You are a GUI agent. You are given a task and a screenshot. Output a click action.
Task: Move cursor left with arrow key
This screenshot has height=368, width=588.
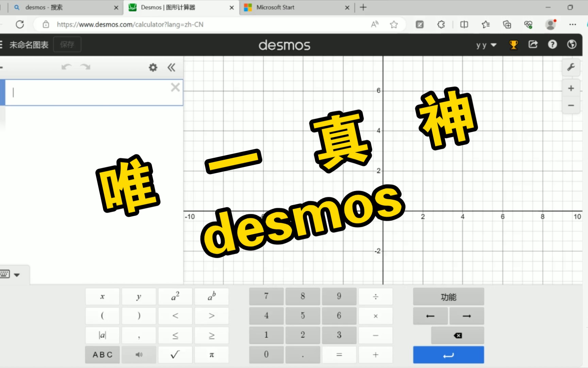pos(430,316)
